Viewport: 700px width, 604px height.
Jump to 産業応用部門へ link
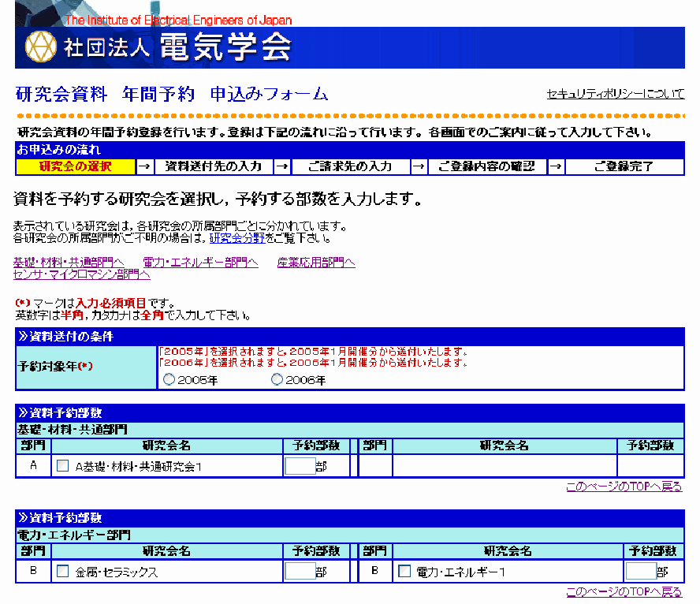click(x=316, y=263)
